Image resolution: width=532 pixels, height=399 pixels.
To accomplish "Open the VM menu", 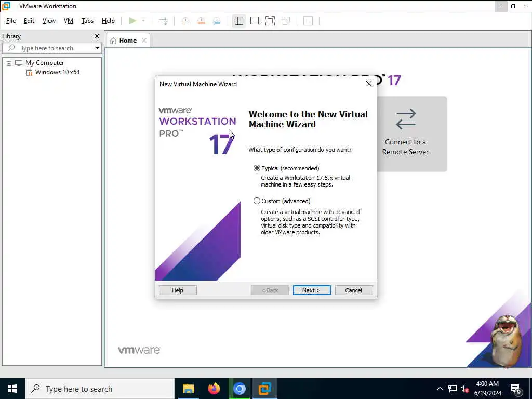I will tap(69, 21).
